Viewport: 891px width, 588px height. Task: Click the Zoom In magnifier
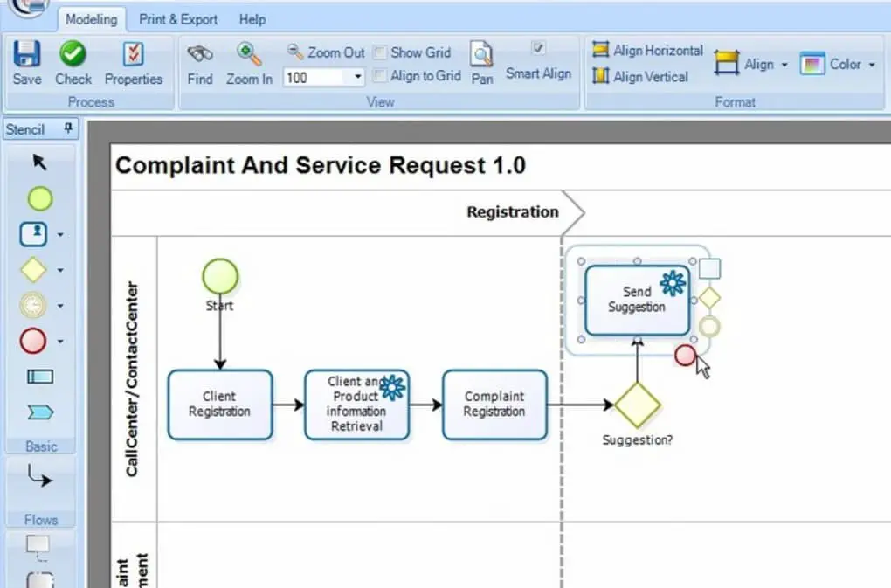pyautogui.click(x=249, y=56)
